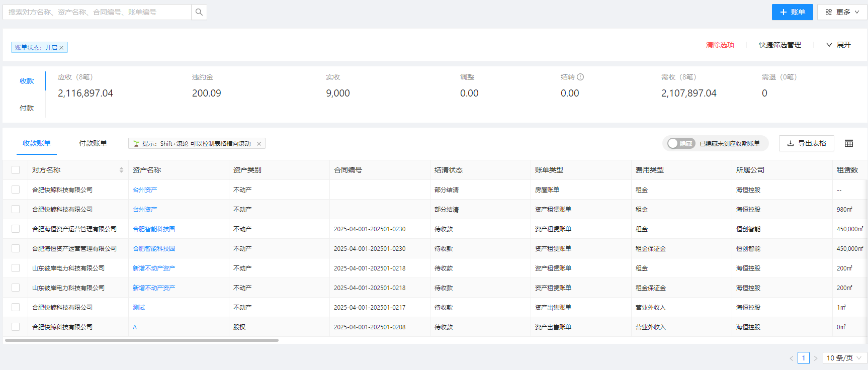Viewport: 868px width, 370px height.
Task: Select the first row checkbox for 合肥快鲸科技有限公司
Action: (x=16, y=190)
